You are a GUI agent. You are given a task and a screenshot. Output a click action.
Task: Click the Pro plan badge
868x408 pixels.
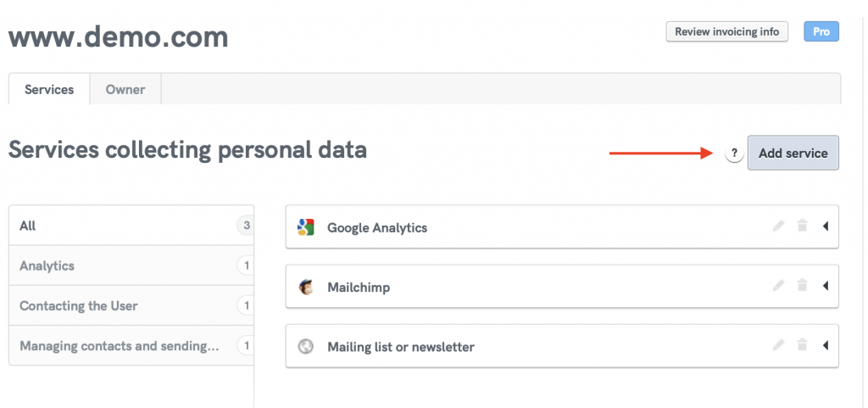(821, 32)
